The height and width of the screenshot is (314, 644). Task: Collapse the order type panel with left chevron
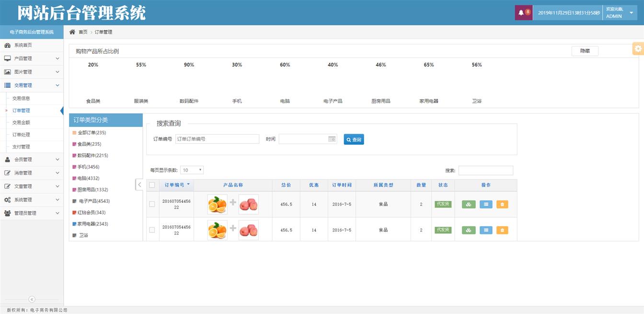139,185
